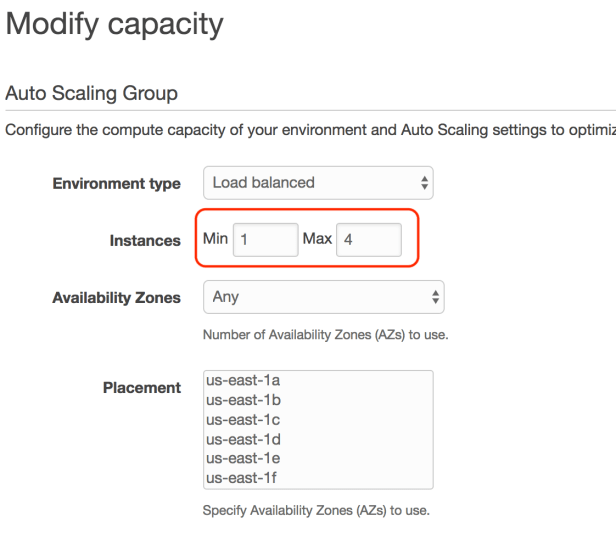Click the Environment type label
The height and width of the screenshot is (550, 616).
[116, 184]
